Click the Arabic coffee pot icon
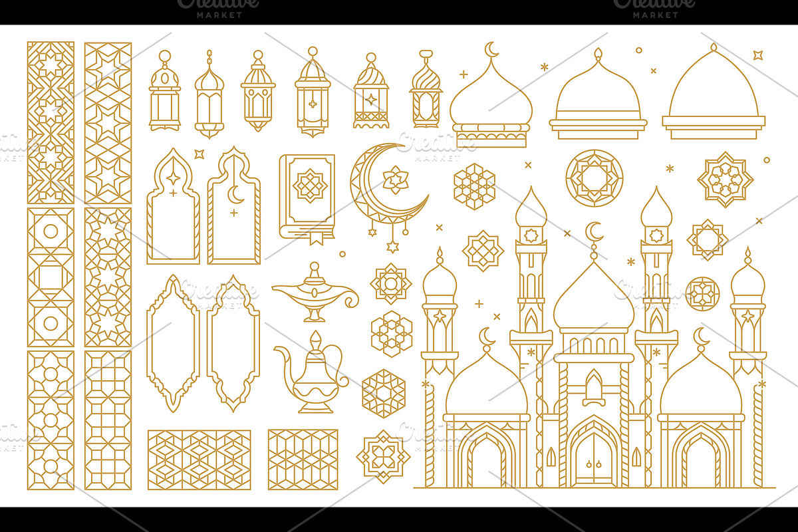Screen dimensions: 798x532 (311, 372)
